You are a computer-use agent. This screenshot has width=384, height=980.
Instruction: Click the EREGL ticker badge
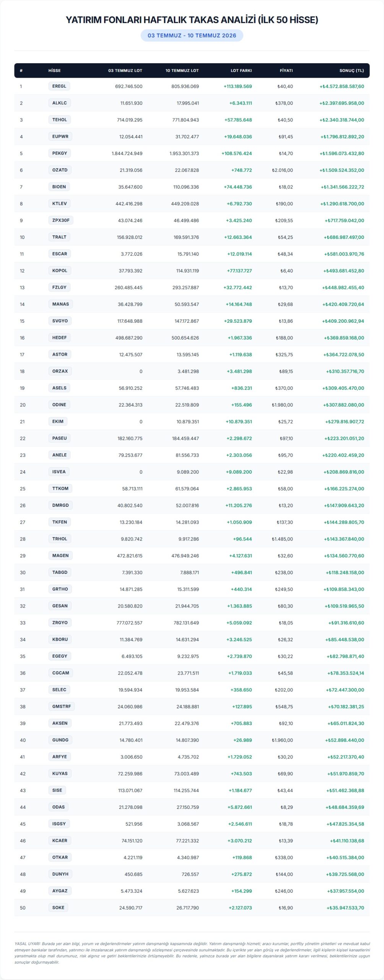click(59, 86)
